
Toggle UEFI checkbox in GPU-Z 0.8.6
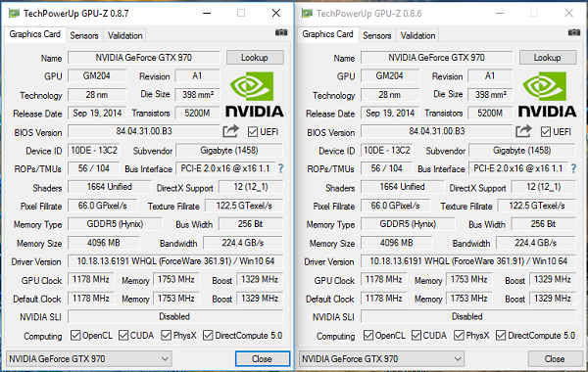click(x=546, y=132)
